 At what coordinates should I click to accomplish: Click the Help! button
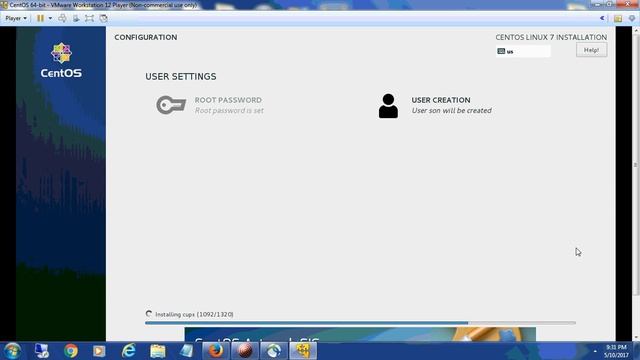coord(591,50)
